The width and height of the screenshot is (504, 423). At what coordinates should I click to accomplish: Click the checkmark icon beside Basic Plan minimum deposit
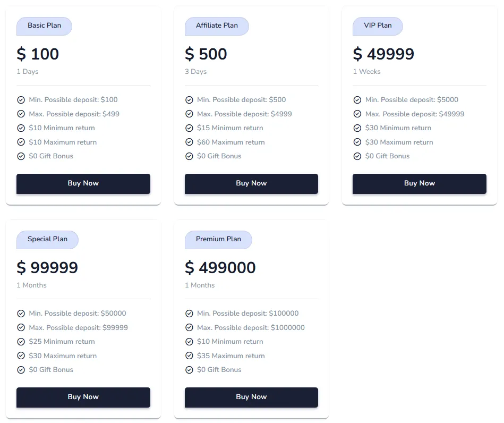(21, 99)
